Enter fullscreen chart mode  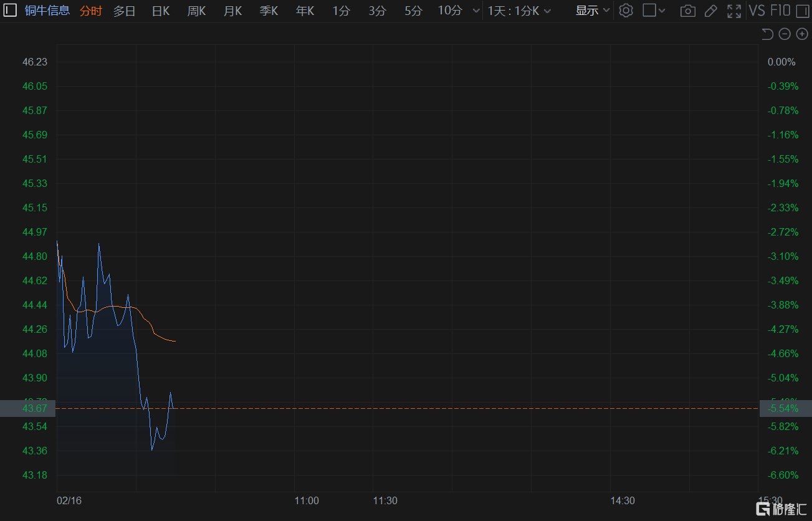[x=734, y=11]
